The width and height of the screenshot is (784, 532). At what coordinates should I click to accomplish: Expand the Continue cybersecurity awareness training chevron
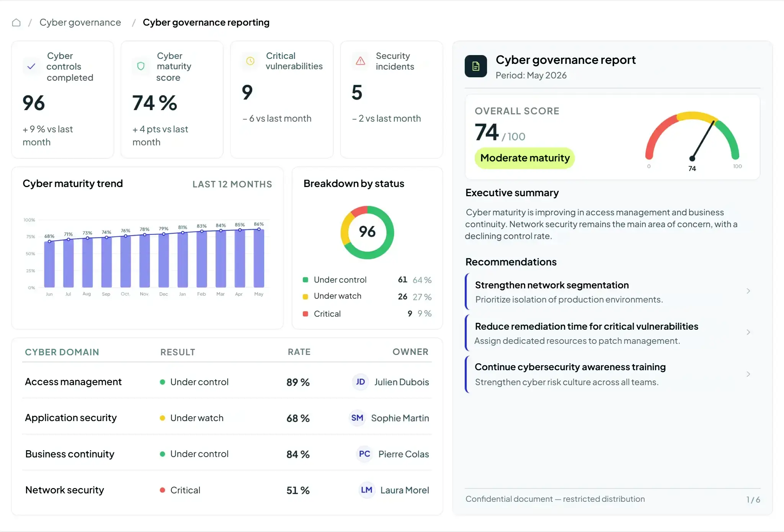[x=748, y=374]
